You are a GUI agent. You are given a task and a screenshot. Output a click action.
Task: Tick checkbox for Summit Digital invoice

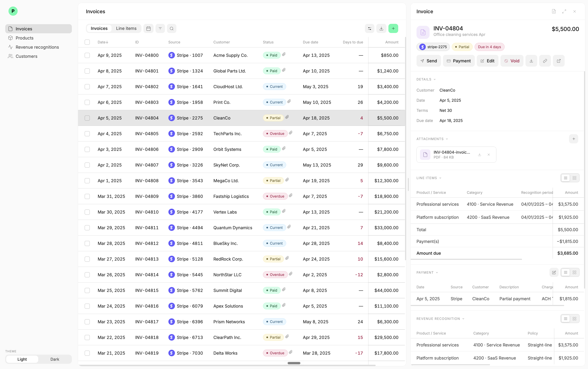87,290
